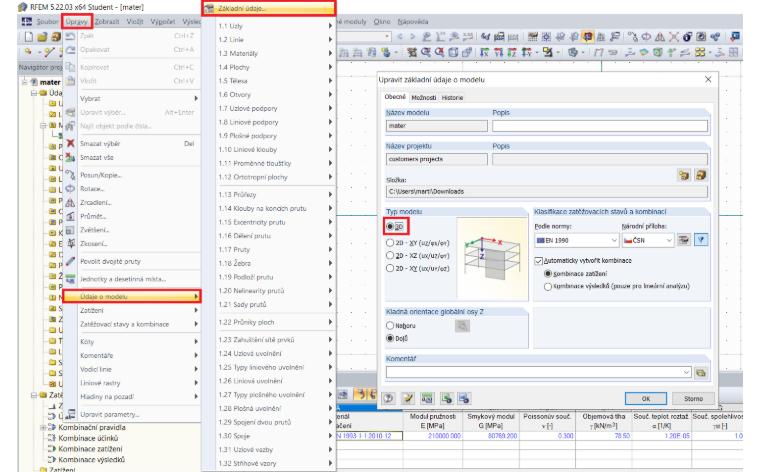The width and height of the screenshot is (760, 472).
Task: Close the Upravit základní údaje dialog
Action: (x=708, y=79)
